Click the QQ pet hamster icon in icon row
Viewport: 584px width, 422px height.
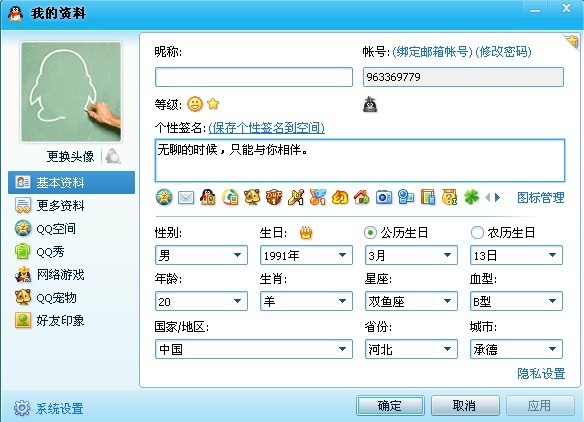click(x=252, y=197)
